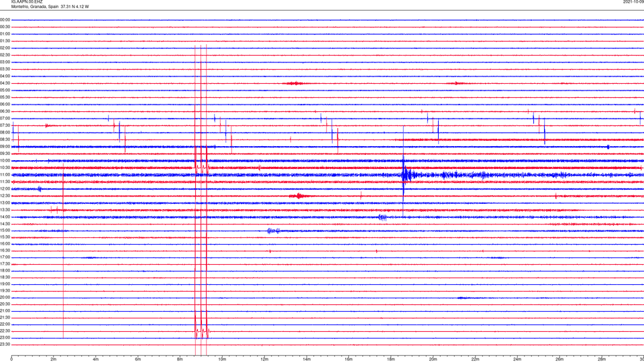This screenshot has height=362, width=644.
Task: Click the '18:00' time label
Action: 5,270
